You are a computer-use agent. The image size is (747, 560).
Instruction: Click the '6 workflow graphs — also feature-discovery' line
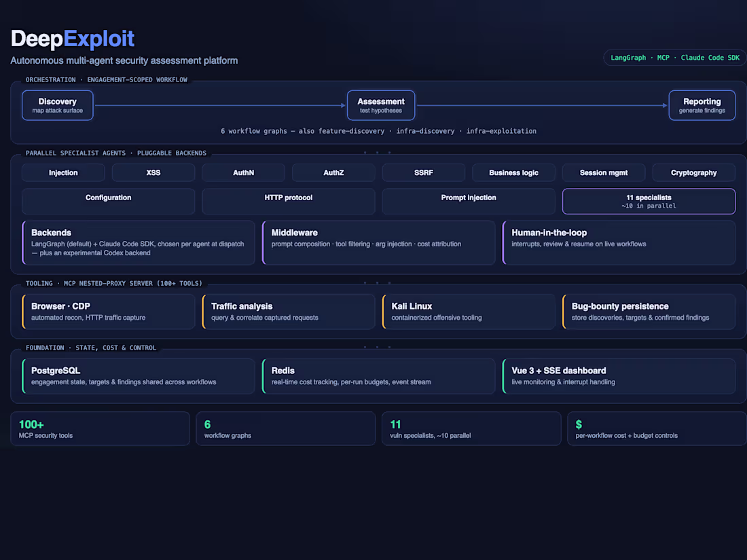[x=378, y=131]
